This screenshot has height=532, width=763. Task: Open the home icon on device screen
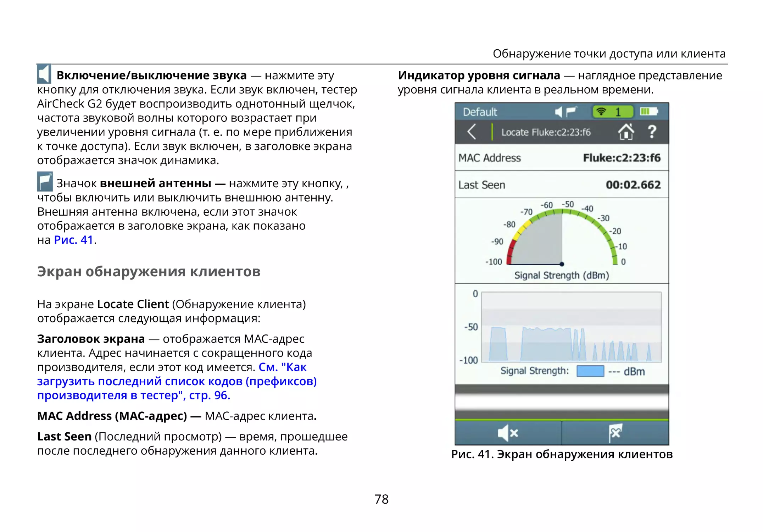coord(626,132)
